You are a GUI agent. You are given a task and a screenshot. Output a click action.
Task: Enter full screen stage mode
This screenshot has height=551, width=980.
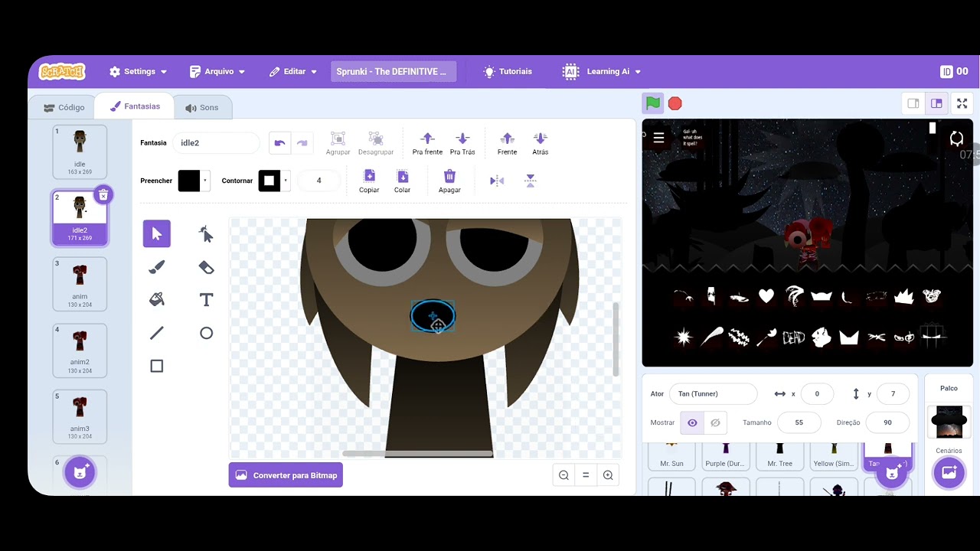click(962, 103)
